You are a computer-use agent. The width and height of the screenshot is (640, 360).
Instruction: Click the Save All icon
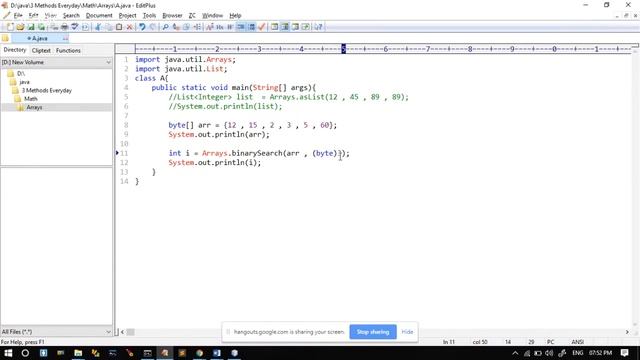pos(41,27)
